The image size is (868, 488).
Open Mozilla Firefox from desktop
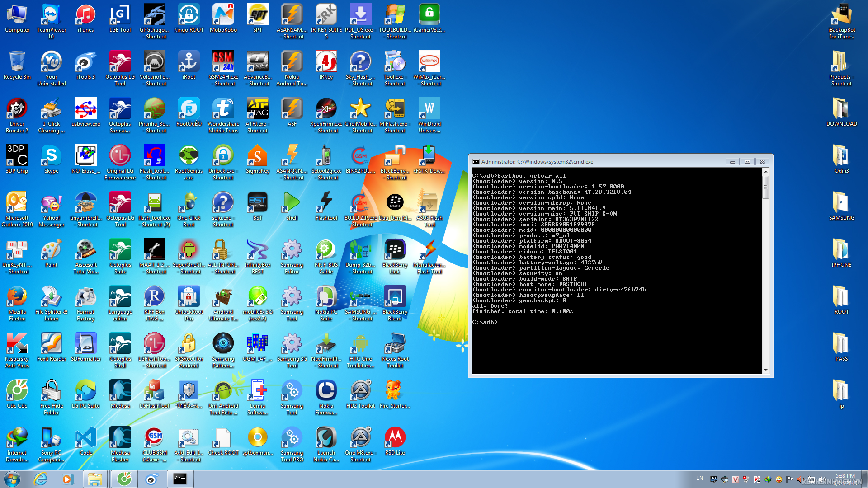(17, 303)
